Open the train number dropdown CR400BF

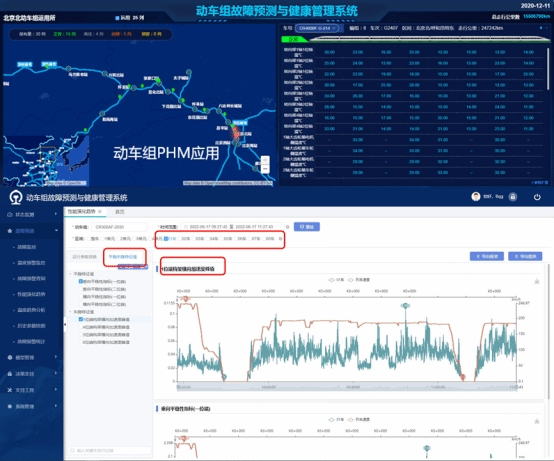(x=317, y=28)
